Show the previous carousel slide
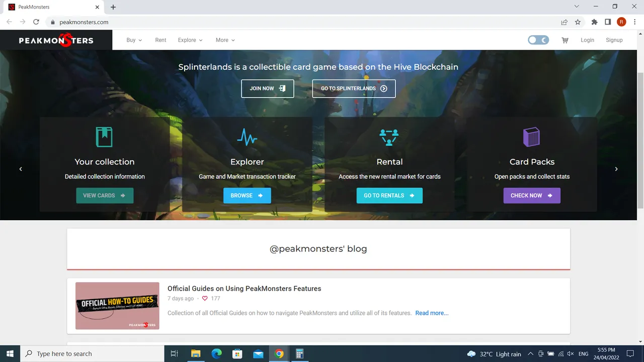The image size is (644, 362). click(x=21, y=169)
